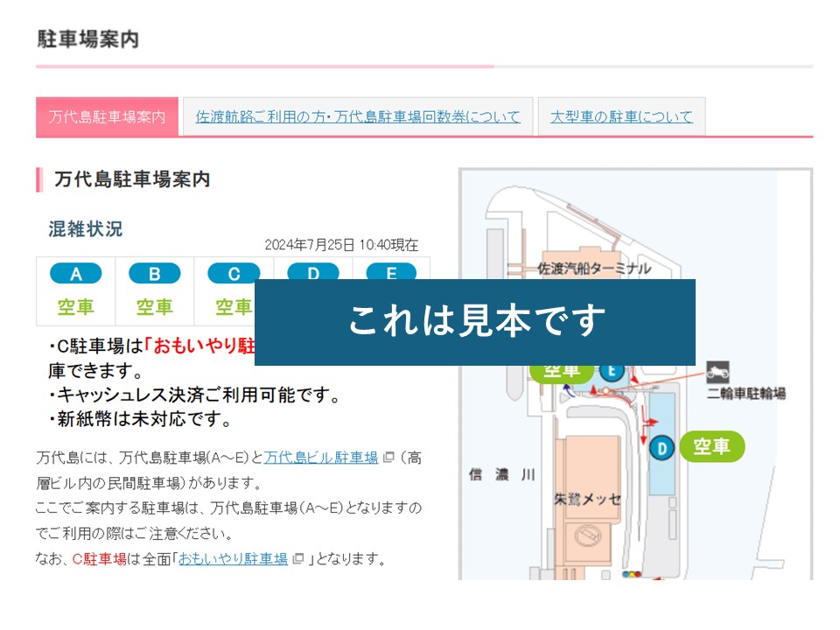The width and height of the screenshot is (840, 630).
Task: Click the parking lot C badge
Action: (x=232, y=274)
